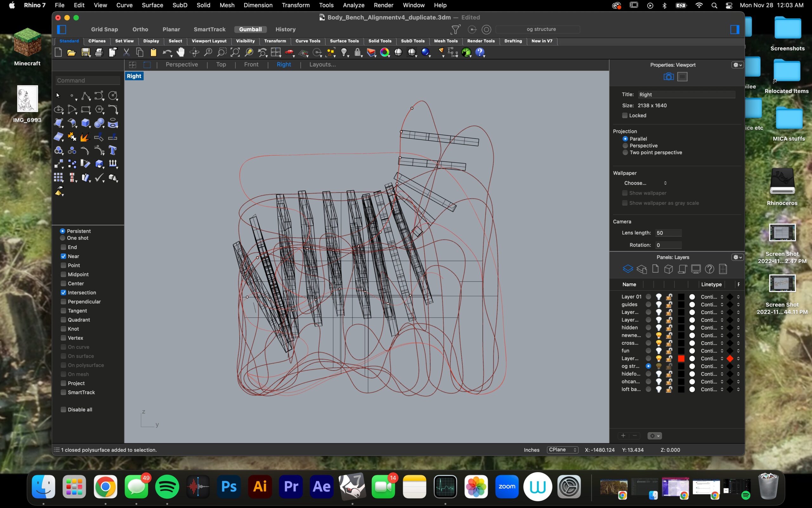This screenshot has height=508, width=812.
Task: Click the check mark Analyze icon
Action: pyautogui.click(x=99, y=178)
